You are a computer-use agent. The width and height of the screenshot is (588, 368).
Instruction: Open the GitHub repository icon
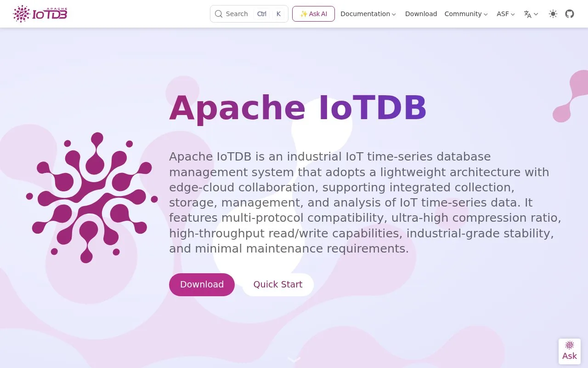click(570, 14)
